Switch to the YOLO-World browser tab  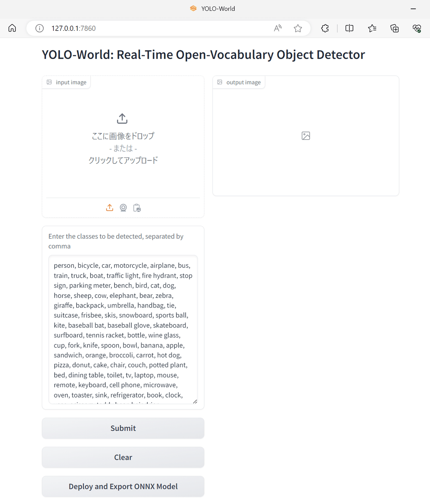pos(212,8)
